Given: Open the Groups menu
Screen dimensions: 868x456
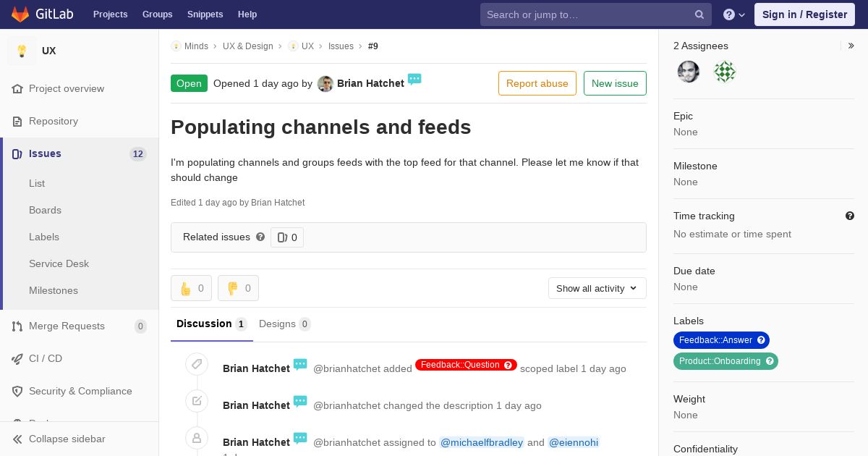Looking at the screenshot, I should tap(157, 14).
